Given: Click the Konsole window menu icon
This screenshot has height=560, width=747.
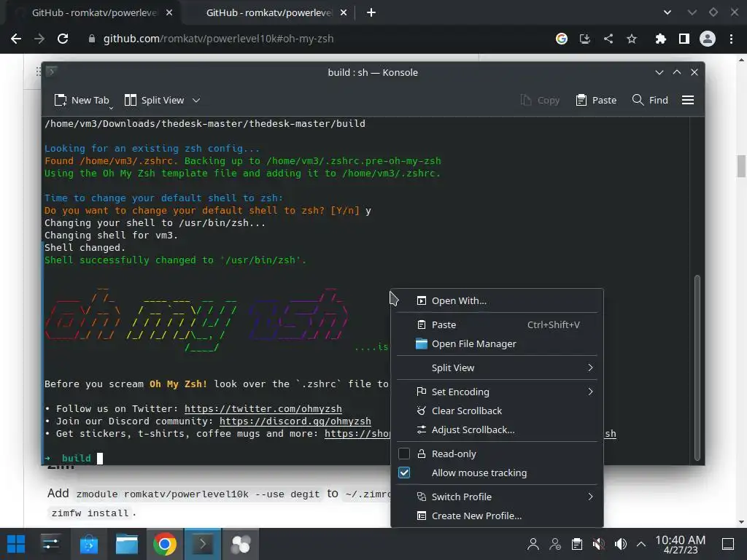Looking at the screenshot, I should tap(52, 72).
